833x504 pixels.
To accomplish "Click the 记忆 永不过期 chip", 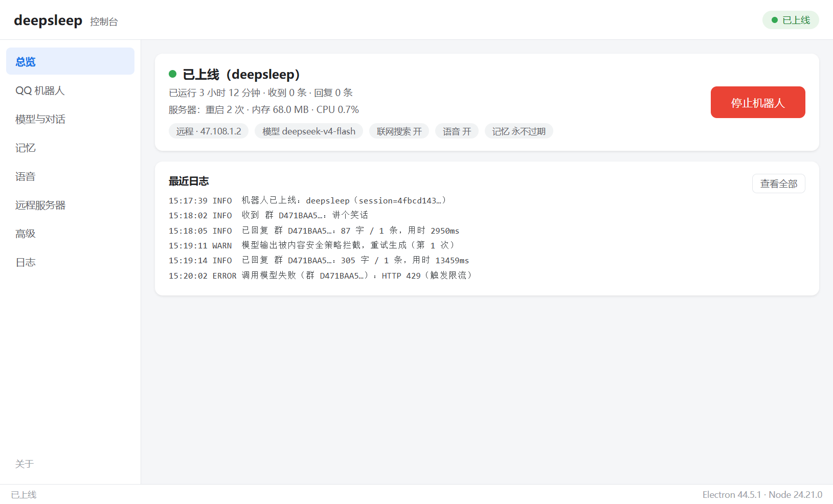I will (519, 131).
